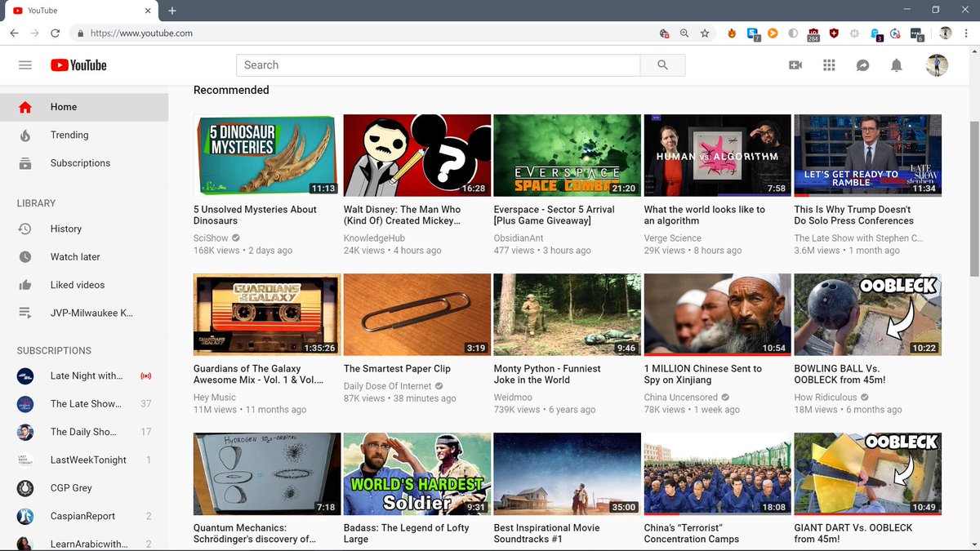Screen dimensions: 980x551
Task: Go to Home in sidebar
Action: coord(84,107)
